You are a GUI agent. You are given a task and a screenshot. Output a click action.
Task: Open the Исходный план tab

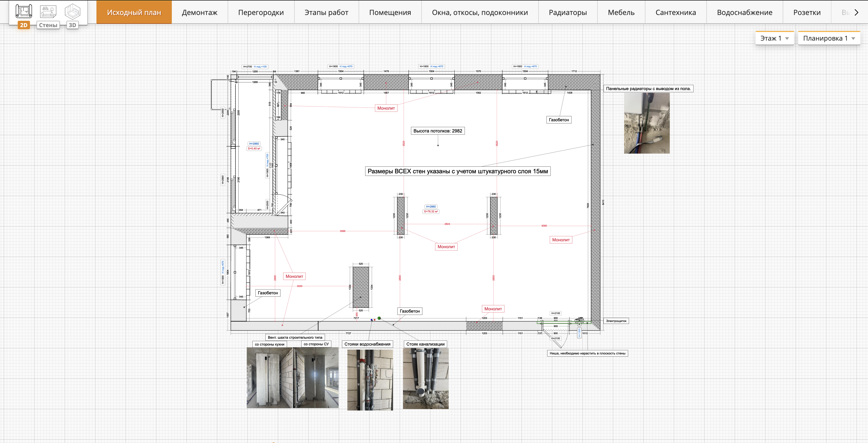tap(134, 12)
